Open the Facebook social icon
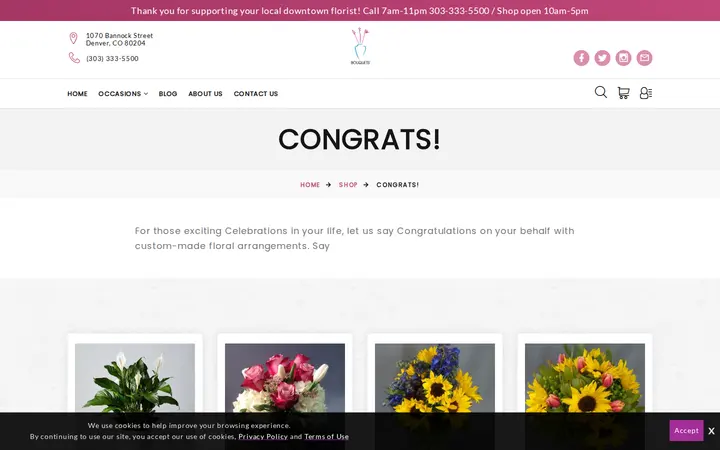This screenshot has width=720, height=450. tap(581, 58)
